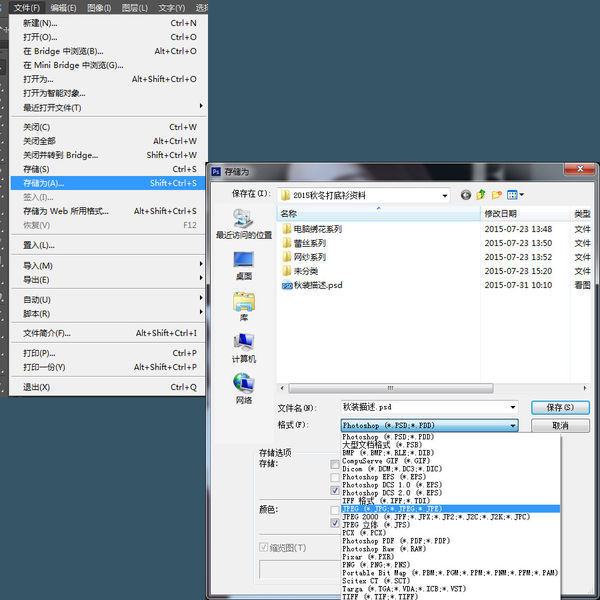
Task: Expand the 文件名 filename dropdown arrow
Action: (513, 407)
